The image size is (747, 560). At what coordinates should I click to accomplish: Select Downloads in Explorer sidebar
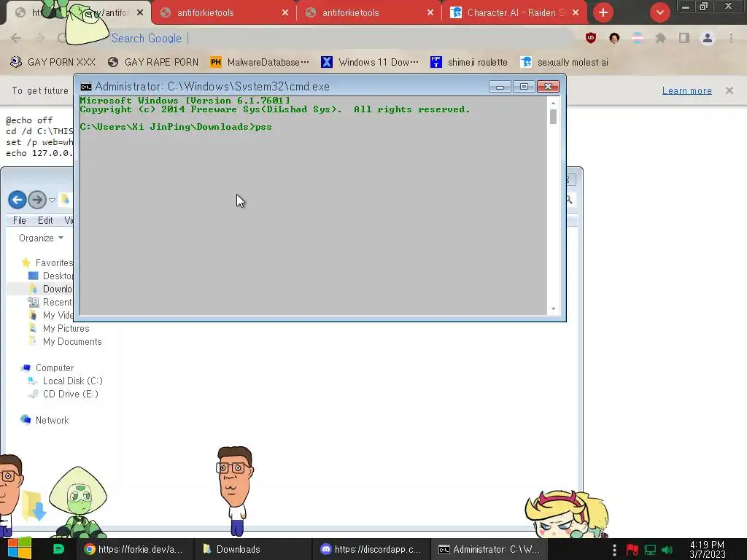pos(50,289)
